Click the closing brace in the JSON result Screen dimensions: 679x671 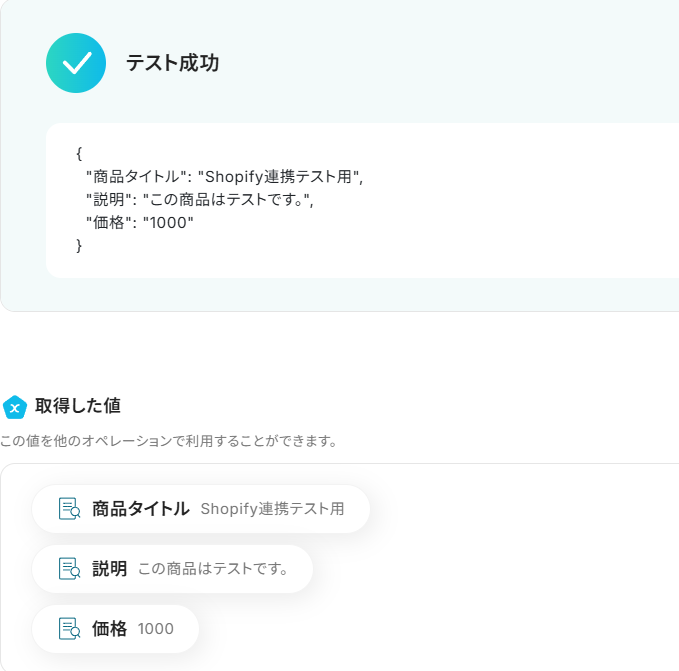click(x=79, y=246)
